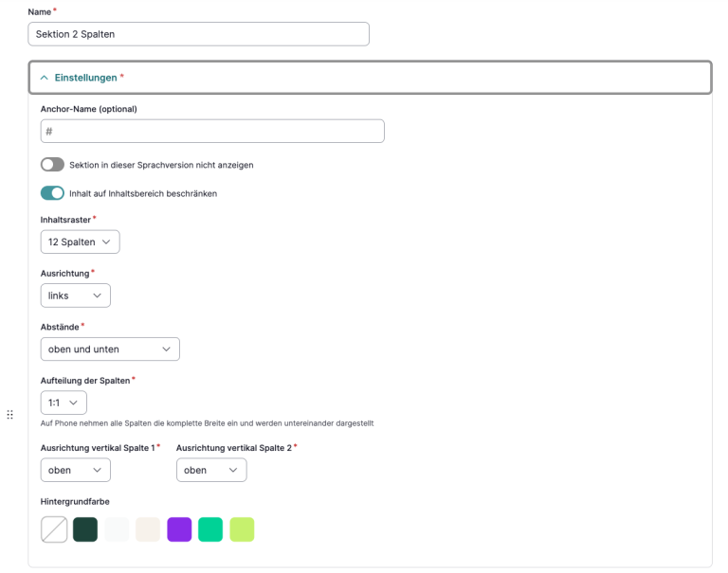Choose the purple background color
The height and width of the screenshot is (573, 728).
click(x=179, y=529)
